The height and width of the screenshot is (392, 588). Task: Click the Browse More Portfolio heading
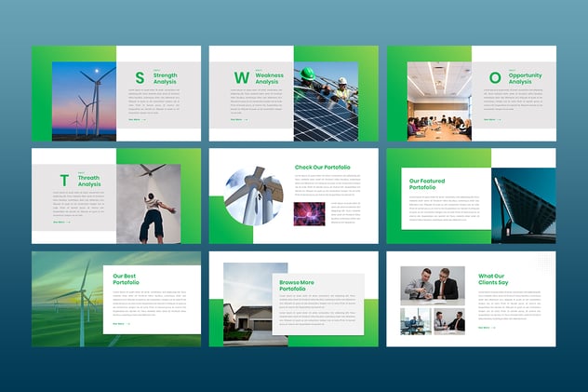(x=298, y=284)
